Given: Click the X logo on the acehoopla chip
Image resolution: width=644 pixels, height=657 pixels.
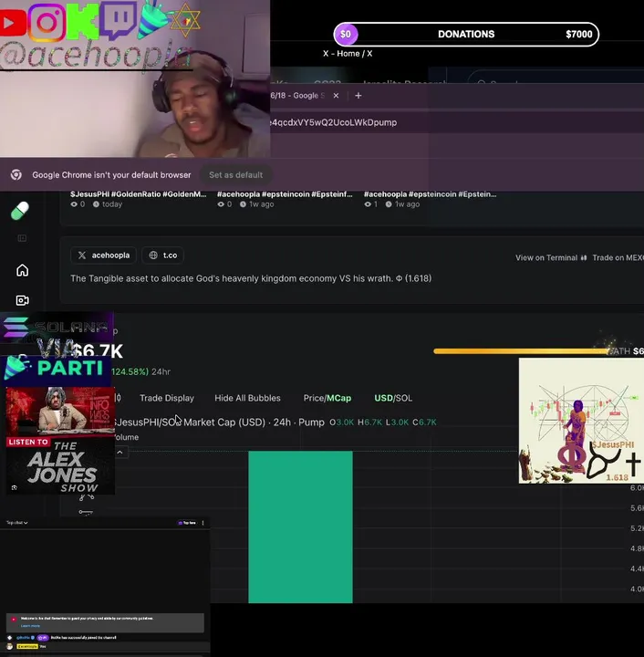Looking at the screenshot, I should [82, 255].
